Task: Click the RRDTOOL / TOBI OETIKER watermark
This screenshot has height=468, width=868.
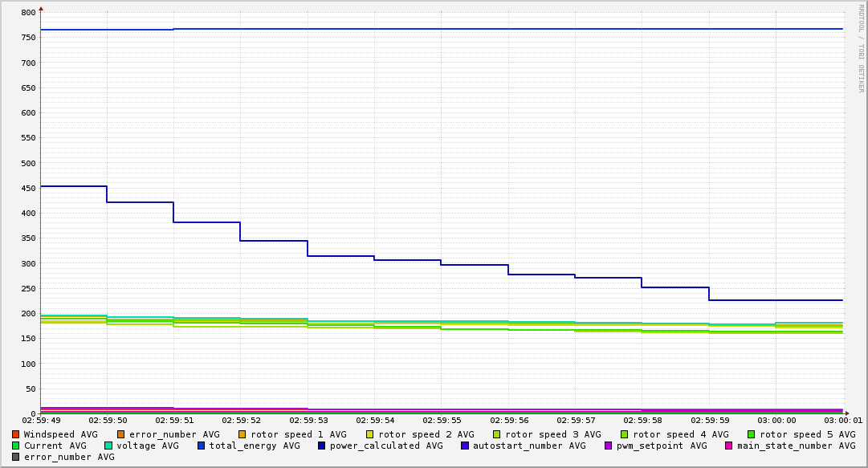Action: coord(861,48)
